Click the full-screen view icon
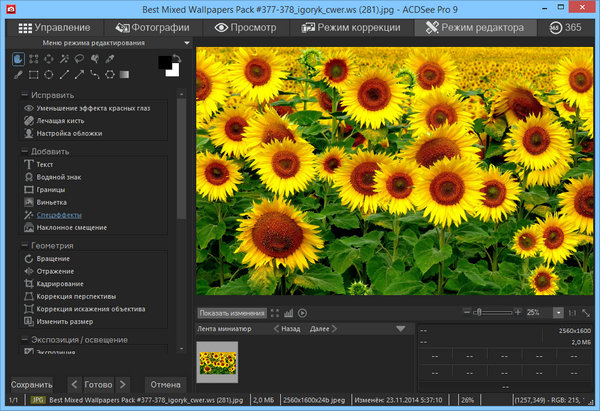600x411 pixels. [x=274, y=314]
